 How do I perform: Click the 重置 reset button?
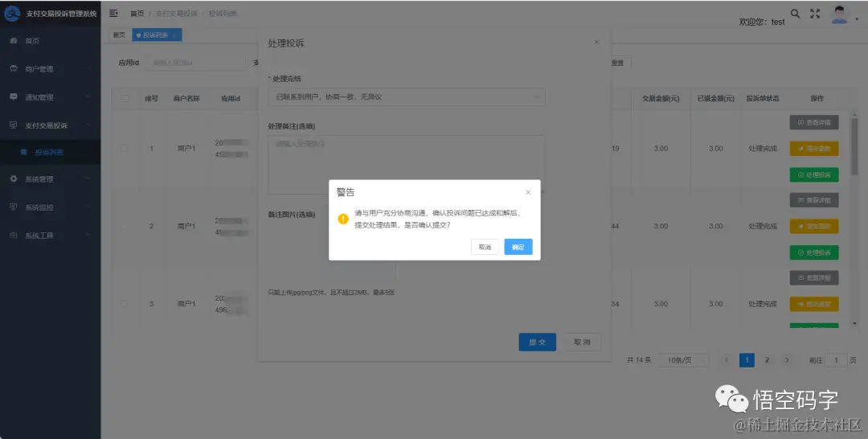pyautogui.click(x=618, y=63)
